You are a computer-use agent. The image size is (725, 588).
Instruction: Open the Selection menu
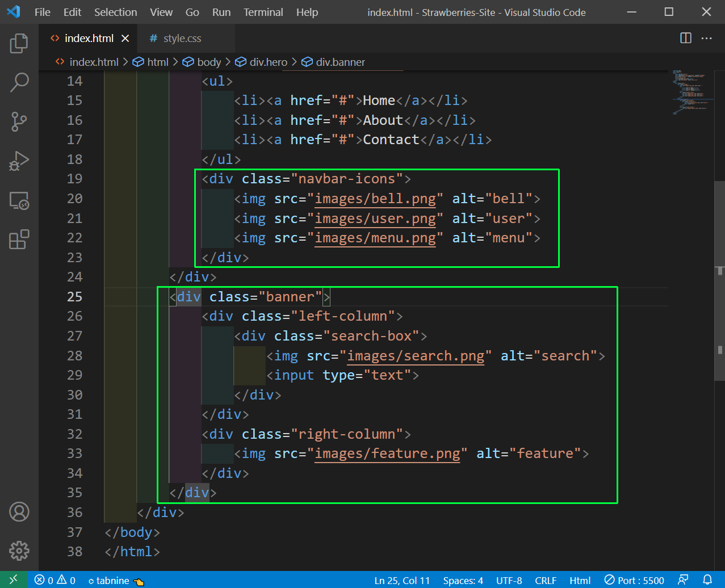(115, 12)
